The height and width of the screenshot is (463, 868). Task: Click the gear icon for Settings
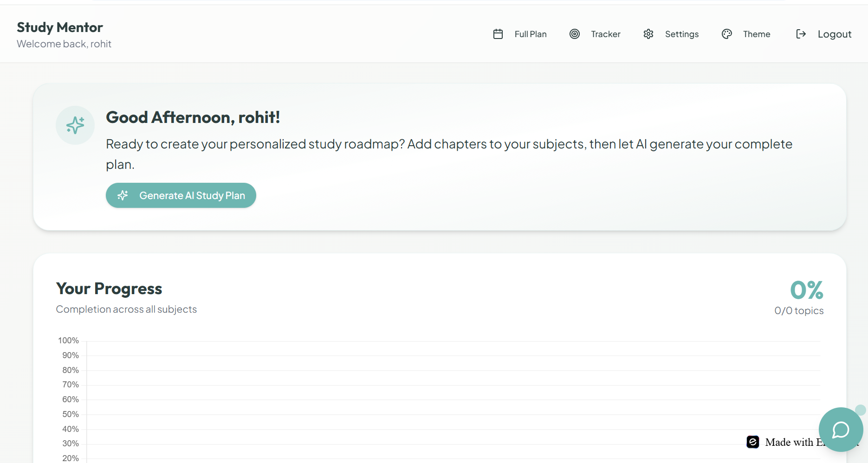pyautogui.click(x=648, y=34)
